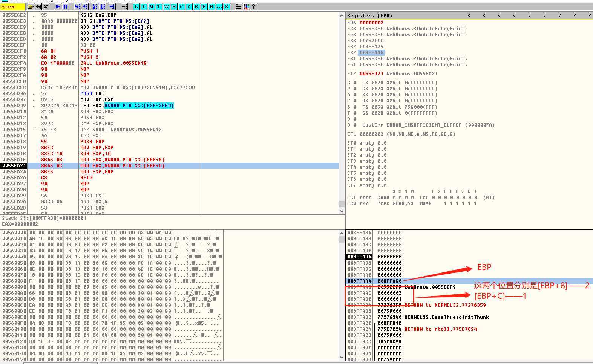The width and height of the screenshot is (593, 364).
Task: Open the Log window (L button)
Action: pyautogui.click(x=136, y=6)
